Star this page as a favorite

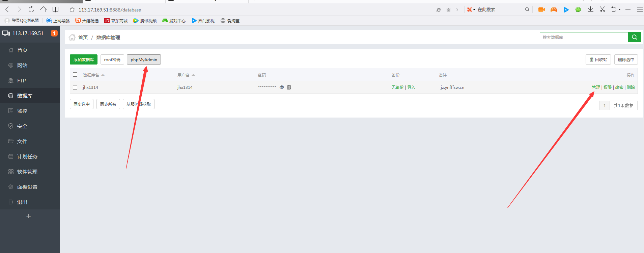pos(72,9)
